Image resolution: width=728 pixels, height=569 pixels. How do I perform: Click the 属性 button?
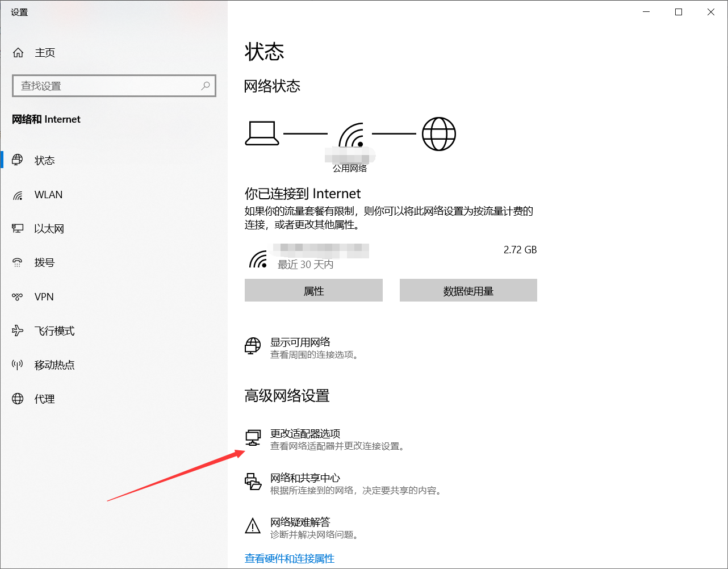pos(313,290)
